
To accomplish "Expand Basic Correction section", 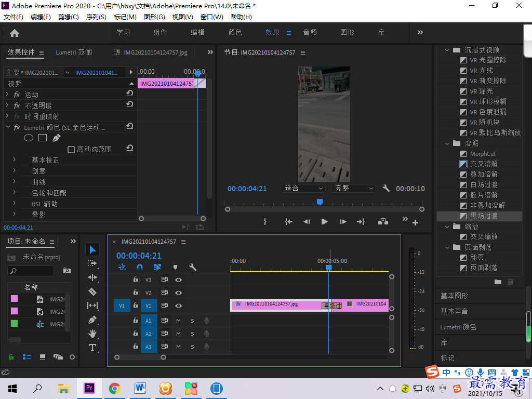I will pyautogui.click(x=14, y=159).
